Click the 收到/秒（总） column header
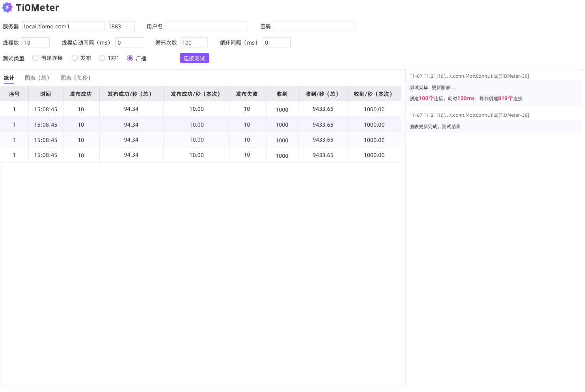This screenshot has width=585, height=392. [x=322, y=94]
